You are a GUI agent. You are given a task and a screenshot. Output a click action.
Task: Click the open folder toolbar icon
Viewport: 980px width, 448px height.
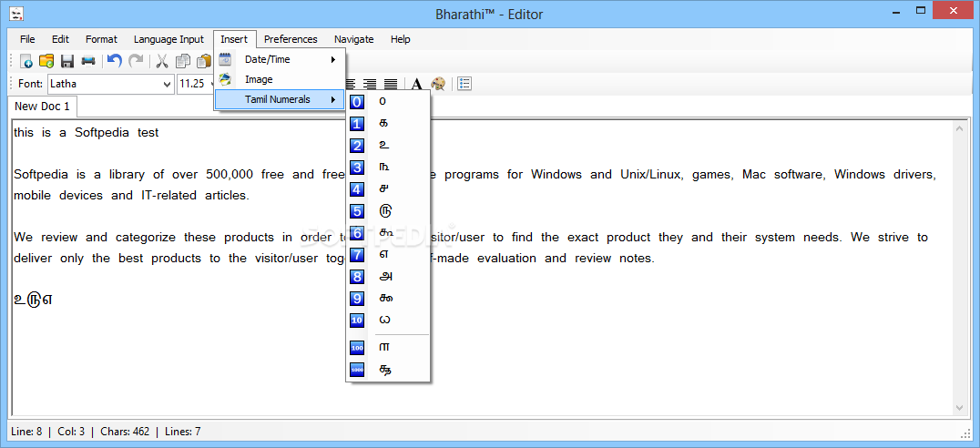[x=46, y=61]
